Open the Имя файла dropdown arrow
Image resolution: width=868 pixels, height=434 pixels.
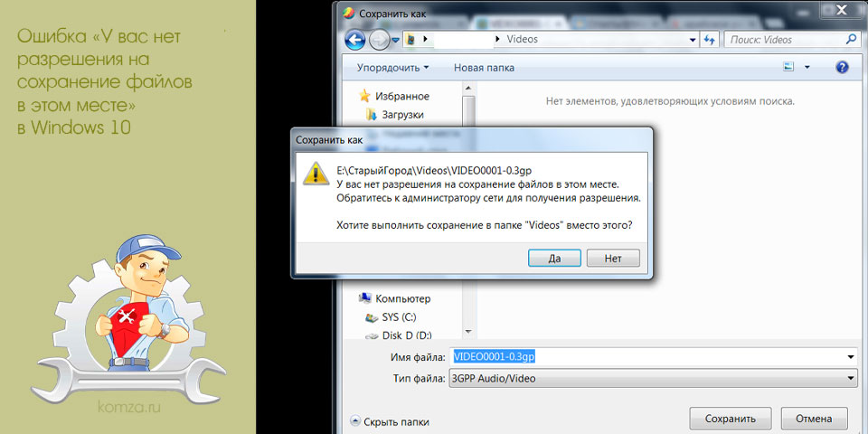852,357
